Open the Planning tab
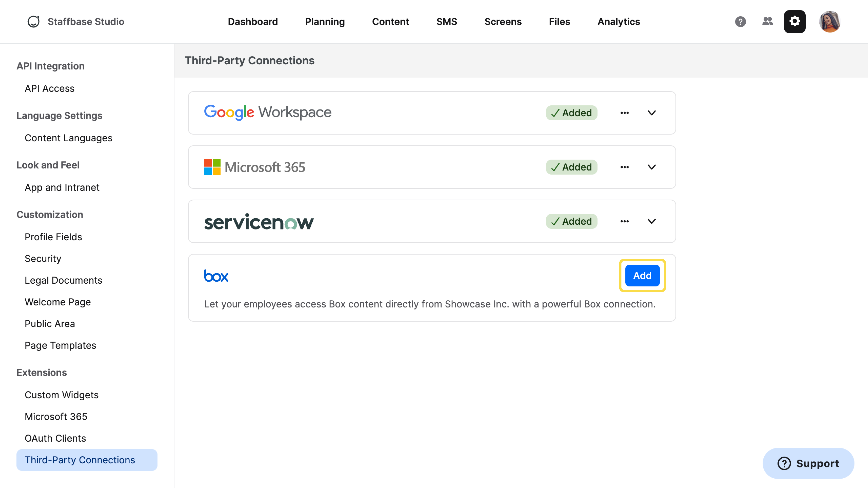This screenshot has height=488, width=868. 325,22
